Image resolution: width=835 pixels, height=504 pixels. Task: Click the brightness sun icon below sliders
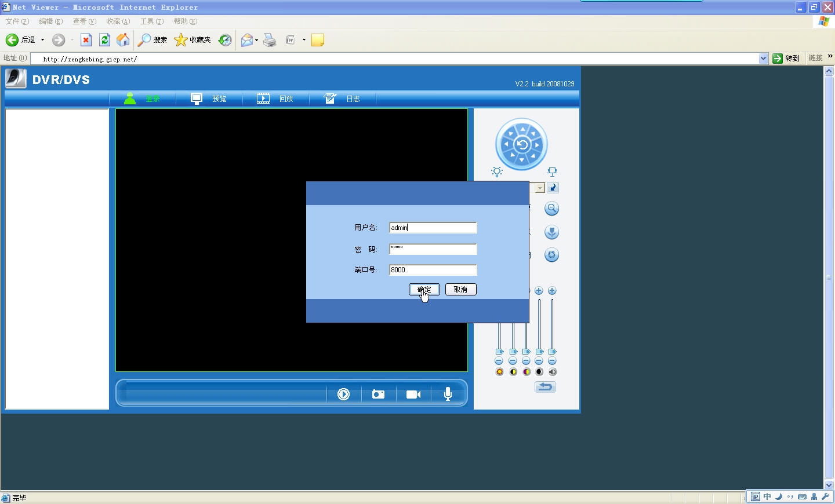(x=499, y=372)
